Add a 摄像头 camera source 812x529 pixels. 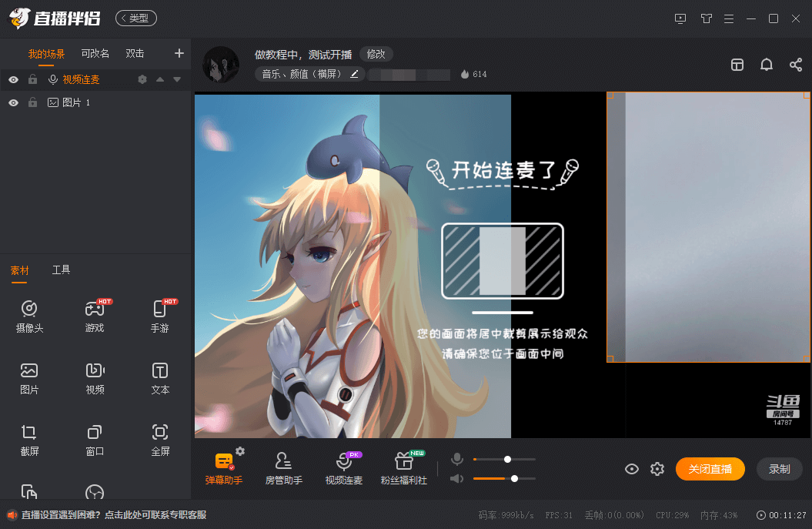29,316
